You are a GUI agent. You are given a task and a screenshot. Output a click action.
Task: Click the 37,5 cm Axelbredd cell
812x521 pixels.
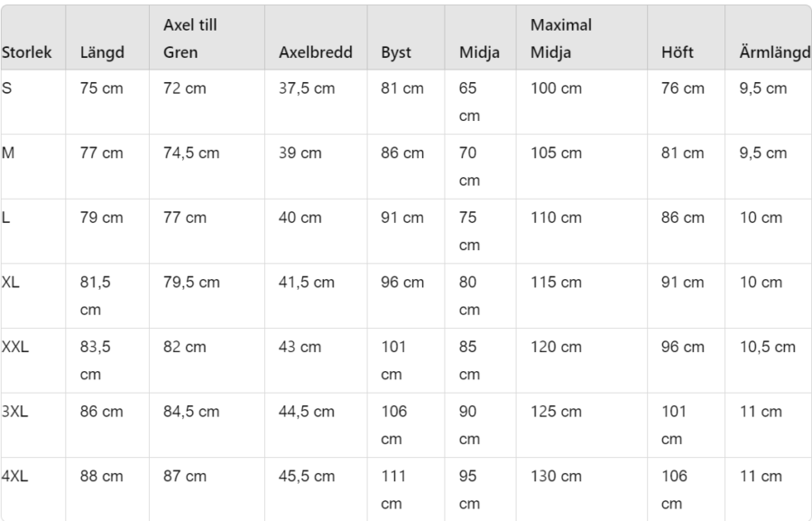pyautogui.click(x=307, y=88)
